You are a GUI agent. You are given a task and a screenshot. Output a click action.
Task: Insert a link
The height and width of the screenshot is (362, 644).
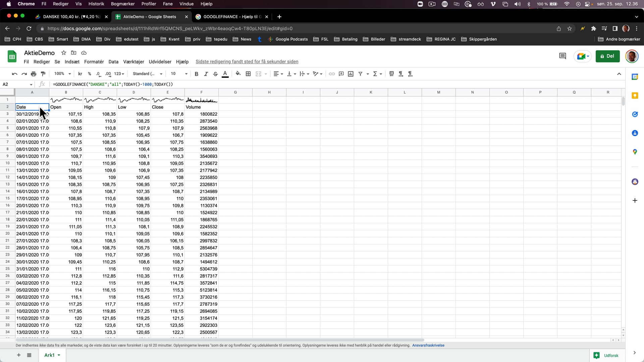point(332,74)
